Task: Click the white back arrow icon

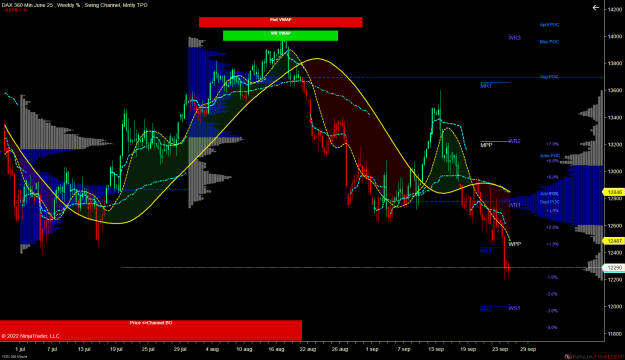Action: [x=596, y=8]
